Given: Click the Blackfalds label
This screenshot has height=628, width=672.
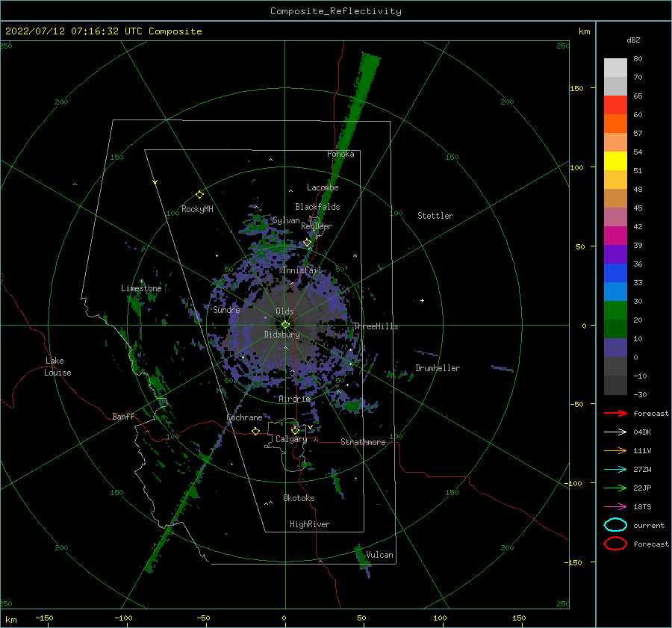Looking at the screenshot, I should [317, 207].
